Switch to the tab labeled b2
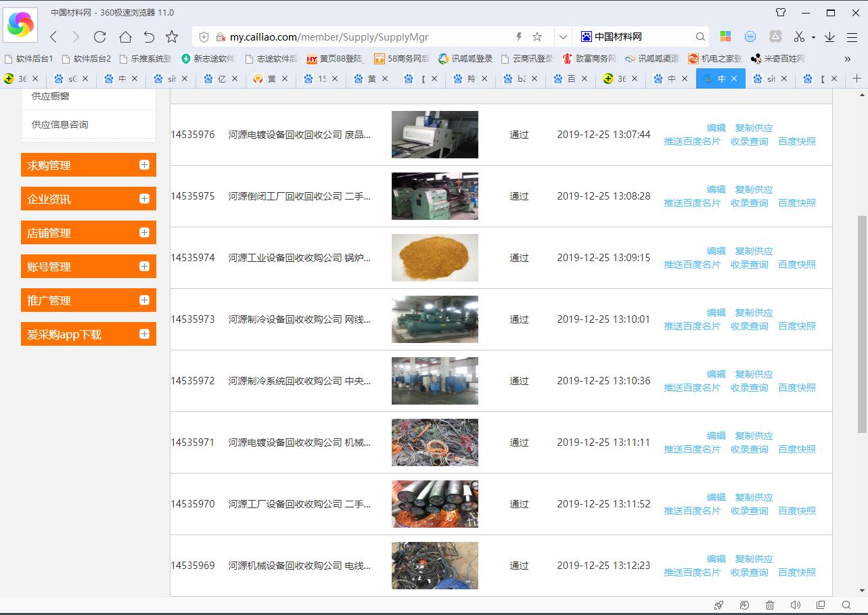 [x=522, y=79]
